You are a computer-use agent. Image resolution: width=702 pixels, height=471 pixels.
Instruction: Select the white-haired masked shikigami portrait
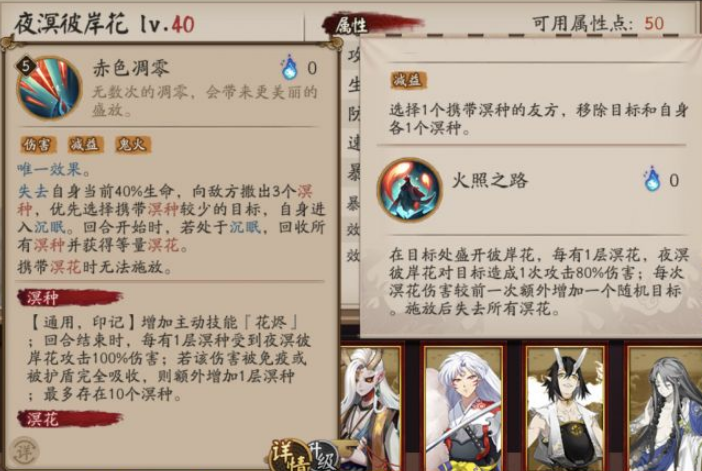point(372,408)
